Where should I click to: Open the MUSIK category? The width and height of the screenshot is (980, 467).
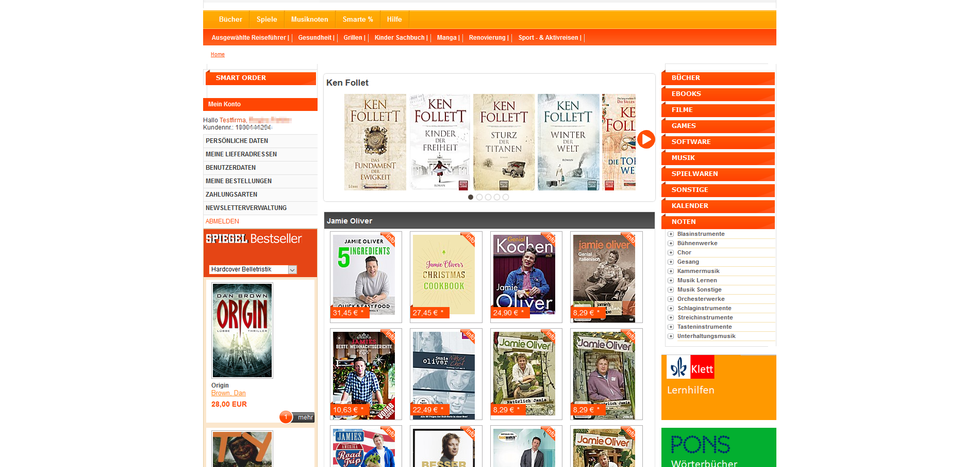pos(718,158)
